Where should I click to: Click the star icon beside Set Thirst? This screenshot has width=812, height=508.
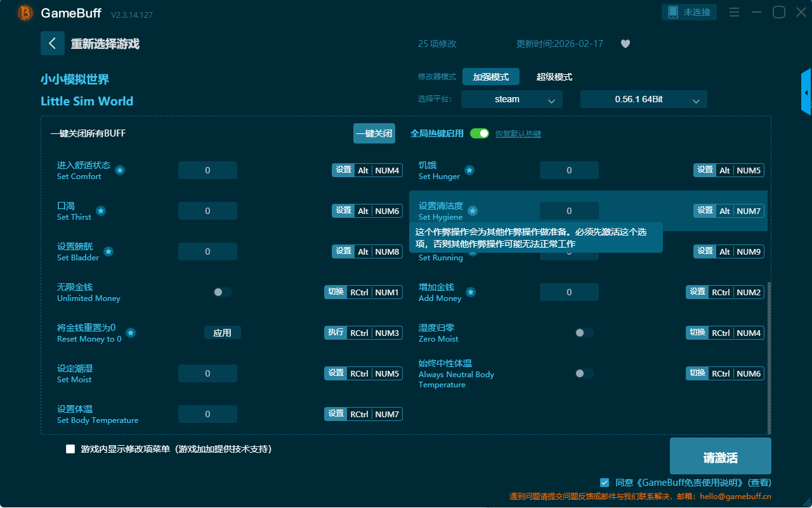point(101,211)
